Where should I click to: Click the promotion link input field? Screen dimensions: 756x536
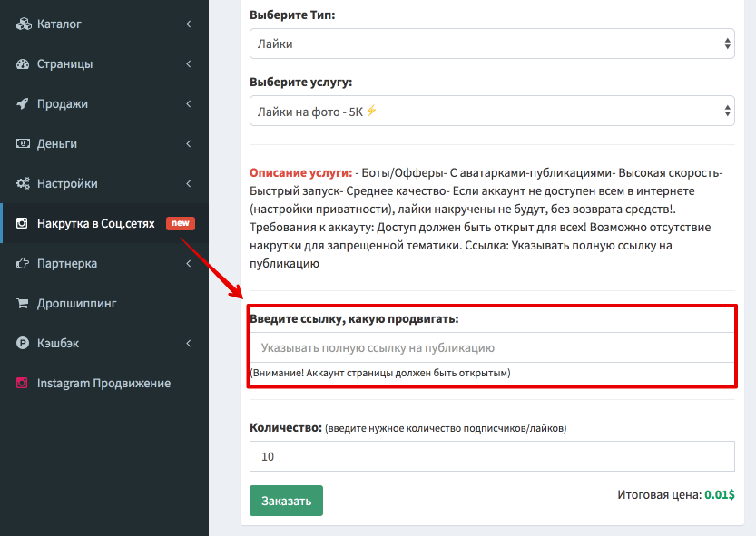tap(491, 347)
